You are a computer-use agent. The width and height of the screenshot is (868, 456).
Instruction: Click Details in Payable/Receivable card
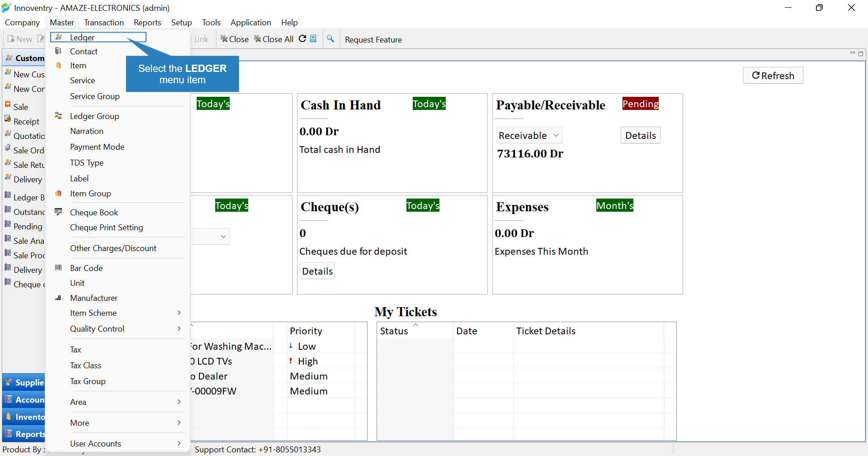[x=640, y=135]
